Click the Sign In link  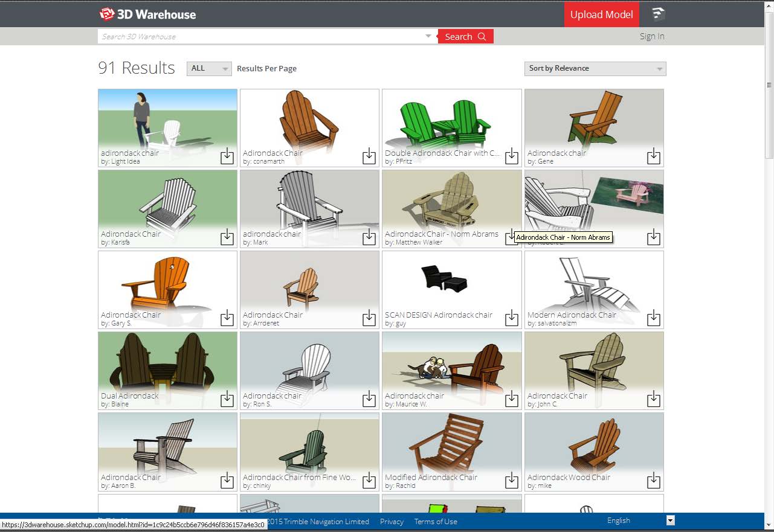pos(651,36)
